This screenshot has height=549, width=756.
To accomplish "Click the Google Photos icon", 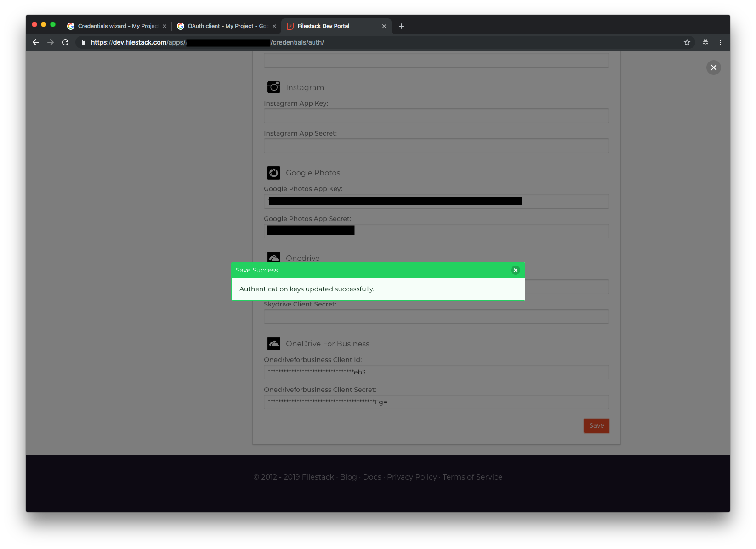I will coord(274,173).
